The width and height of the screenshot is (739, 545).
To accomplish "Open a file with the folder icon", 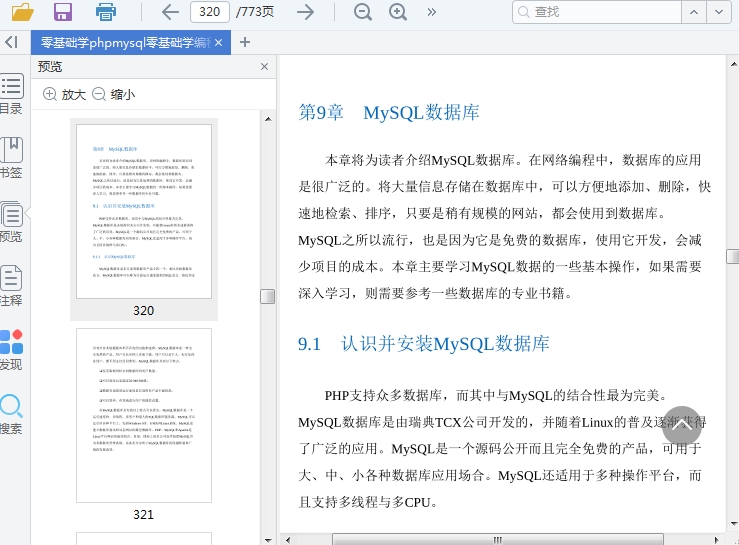I will [22, 12].
